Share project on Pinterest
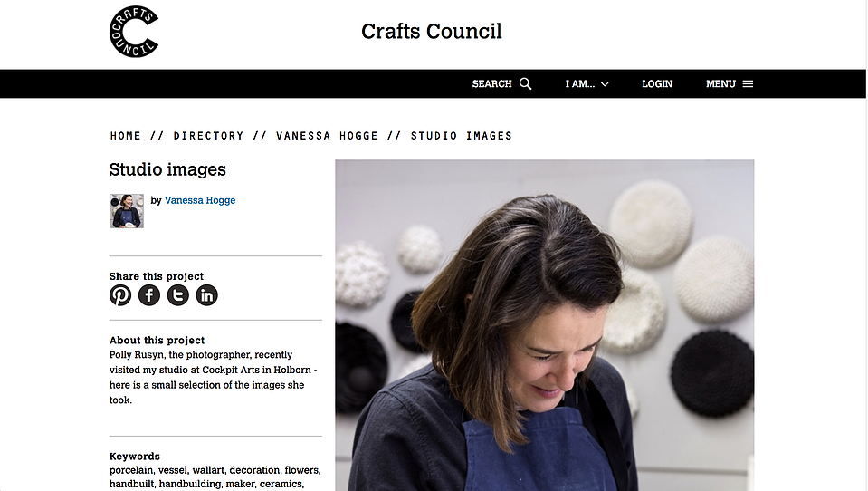Viewport: 868px width, 491px height. pyautogui.click(x=120, y=294)
